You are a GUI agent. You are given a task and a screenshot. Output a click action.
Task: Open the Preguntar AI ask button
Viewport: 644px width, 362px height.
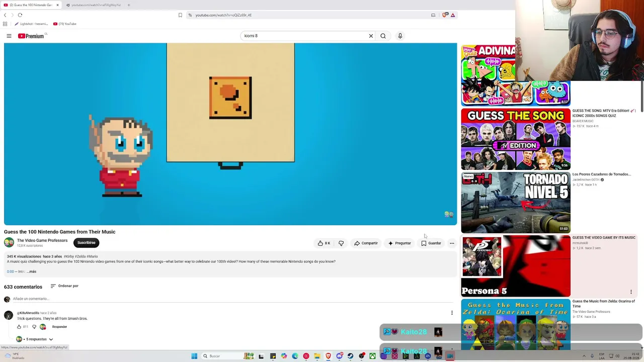pyautogui.click(x=399, y=243)
